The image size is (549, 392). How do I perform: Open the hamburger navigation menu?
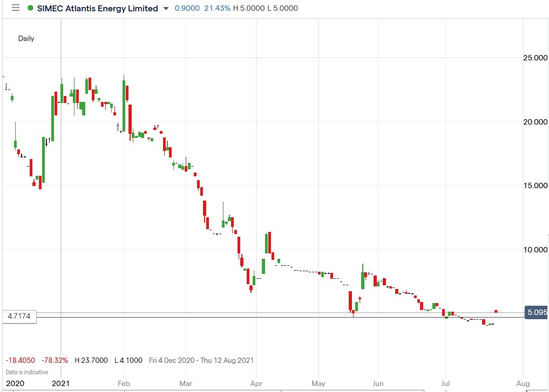click(15, 8)
